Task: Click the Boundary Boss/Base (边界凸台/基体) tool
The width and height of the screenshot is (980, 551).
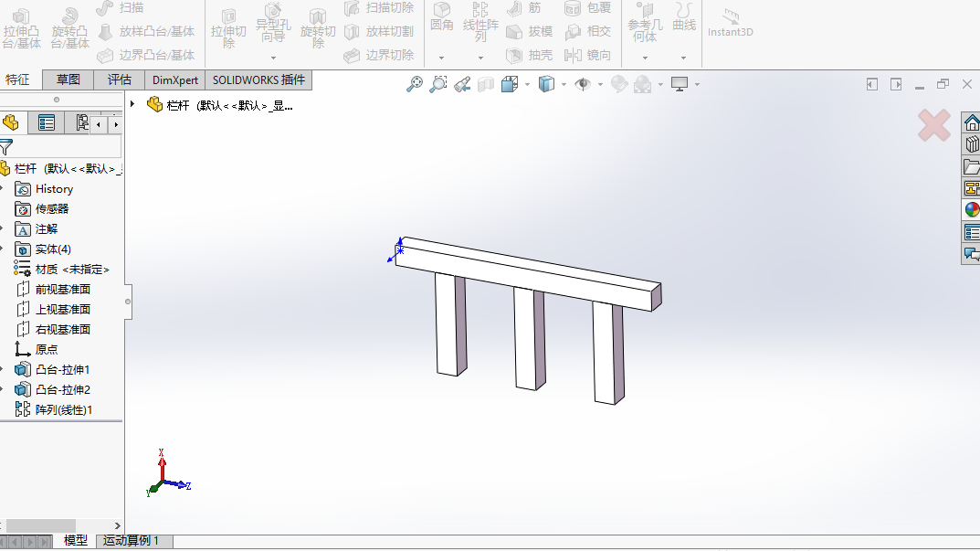Action: [x=146, y=55]
